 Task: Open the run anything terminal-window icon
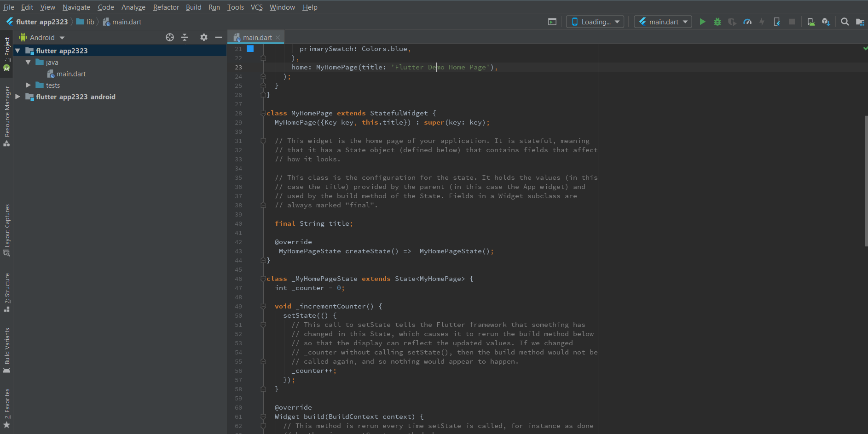pos(552,22)
